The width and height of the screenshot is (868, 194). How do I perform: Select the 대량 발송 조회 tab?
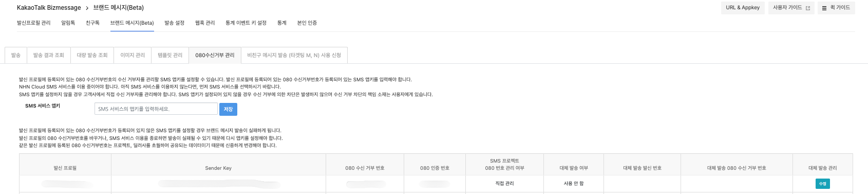click(92, 55)
